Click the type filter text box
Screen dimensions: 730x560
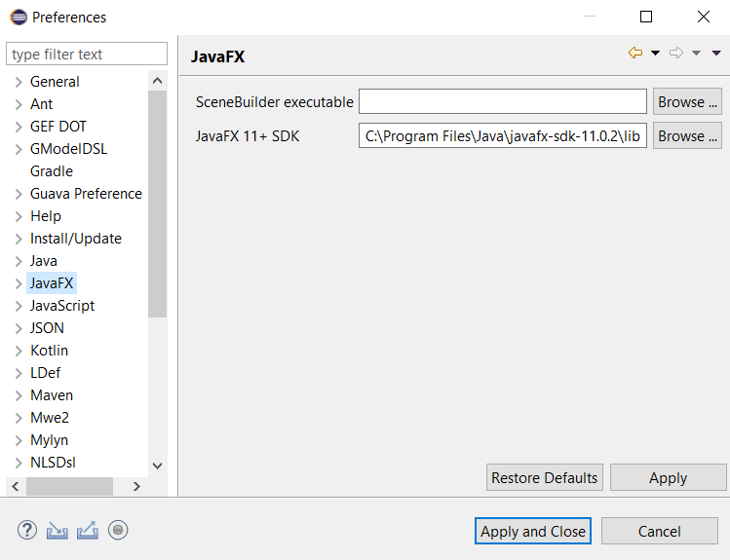tap(87, 54)
